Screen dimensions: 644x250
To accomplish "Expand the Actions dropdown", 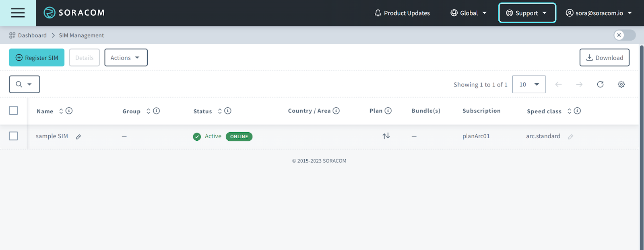I will pyautogui.click(x=126, y=57).
